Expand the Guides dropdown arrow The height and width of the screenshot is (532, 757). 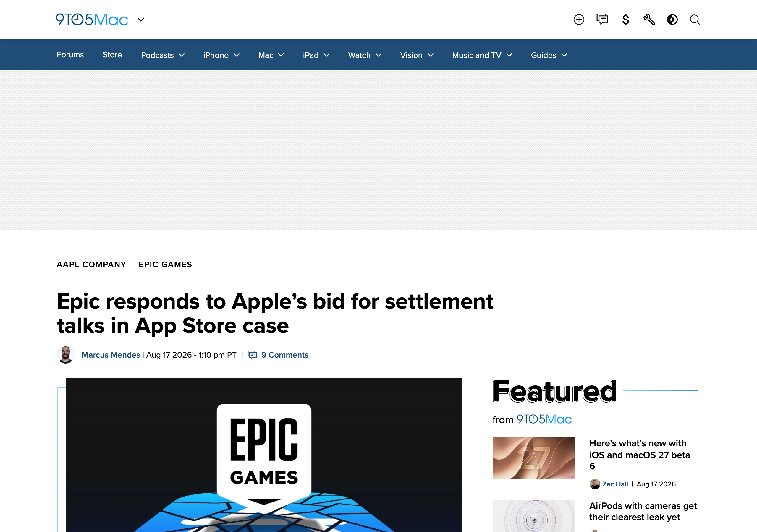(564, 55)
